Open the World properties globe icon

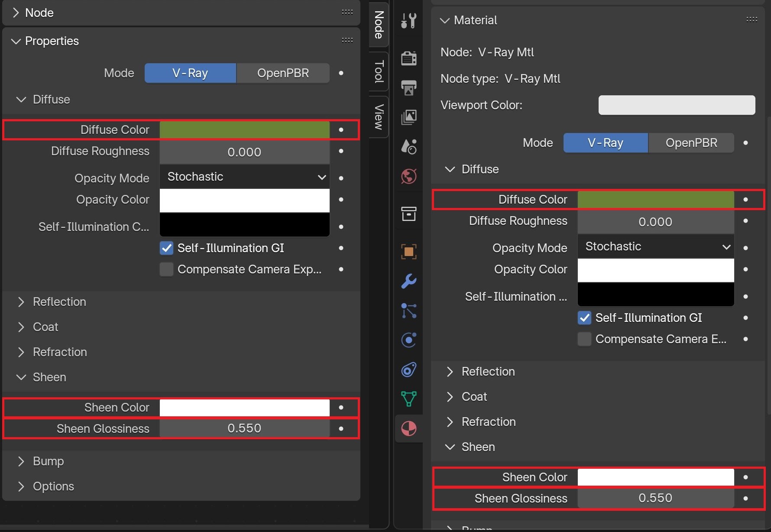[x=408, y=176]
